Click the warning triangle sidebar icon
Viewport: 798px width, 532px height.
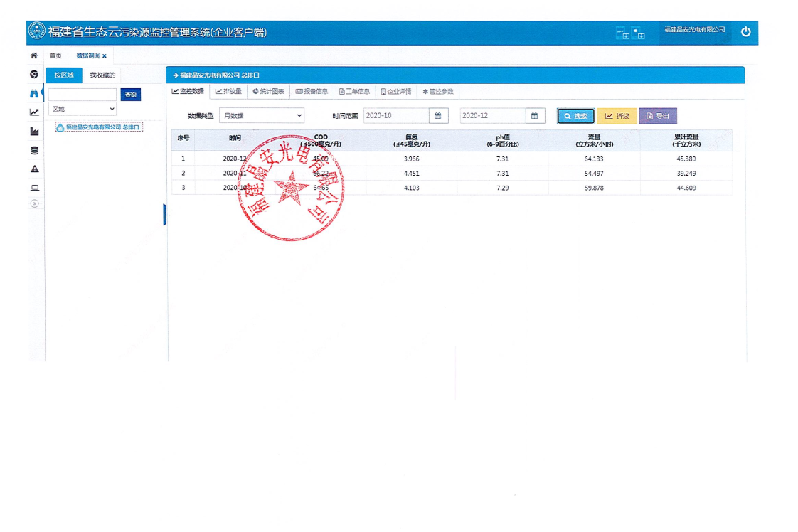tap(33, 169)
